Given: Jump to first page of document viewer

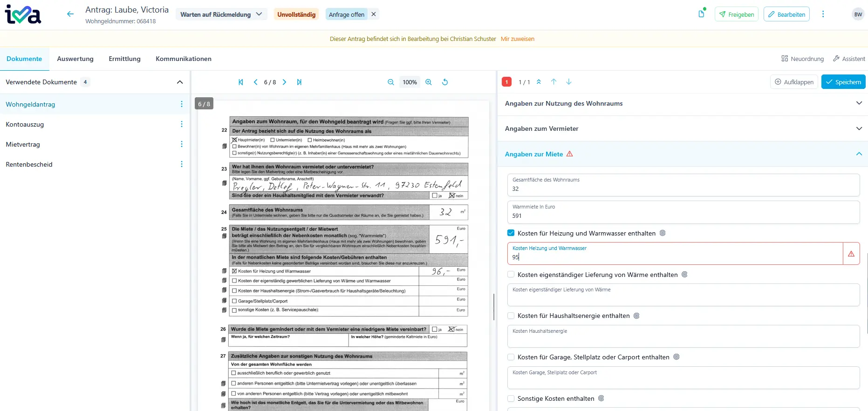Looking at the screenshot, I should pyautogui.click(x=241, y=82).
